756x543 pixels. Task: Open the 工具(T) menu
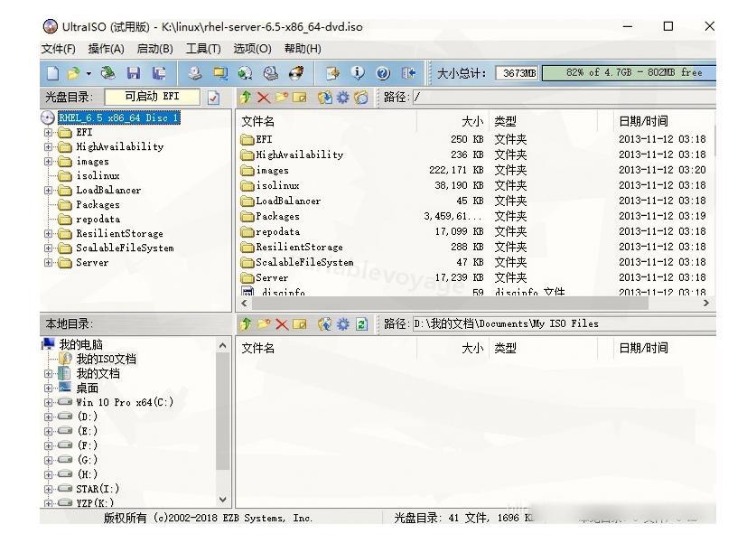point(203,49)
